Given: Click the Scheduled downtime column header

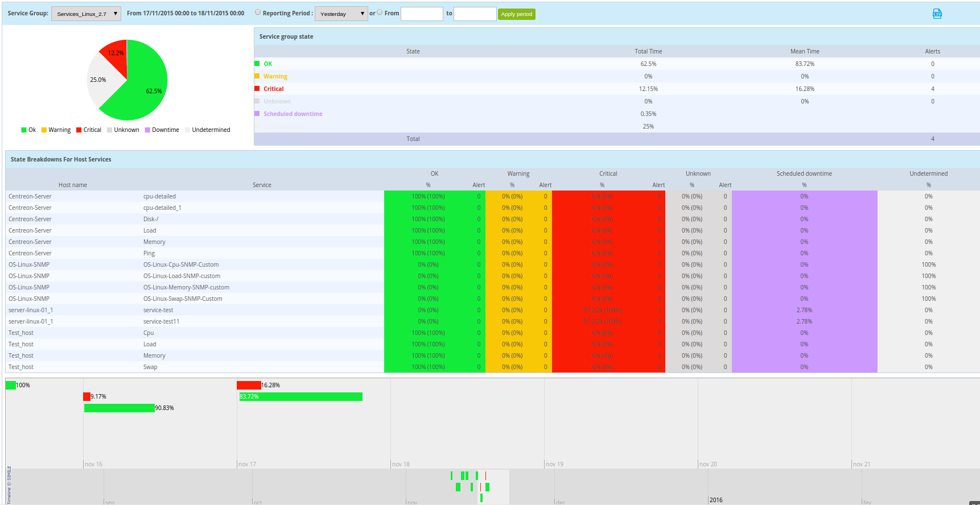Looking at the screenshot, I should 804,173.
